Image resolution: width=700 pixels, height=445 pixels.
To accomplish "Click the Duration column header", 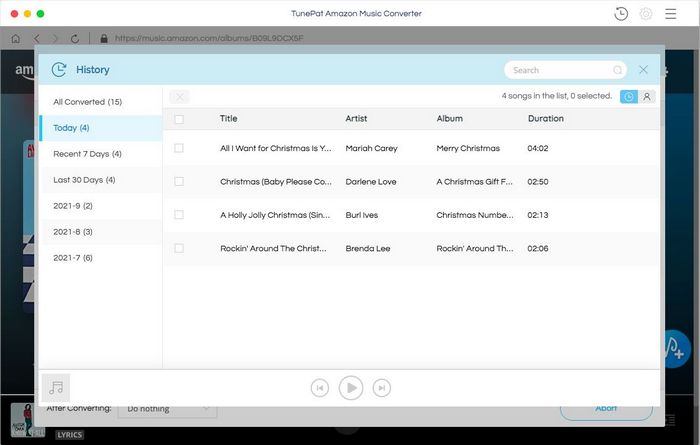I will pos(546,119).
